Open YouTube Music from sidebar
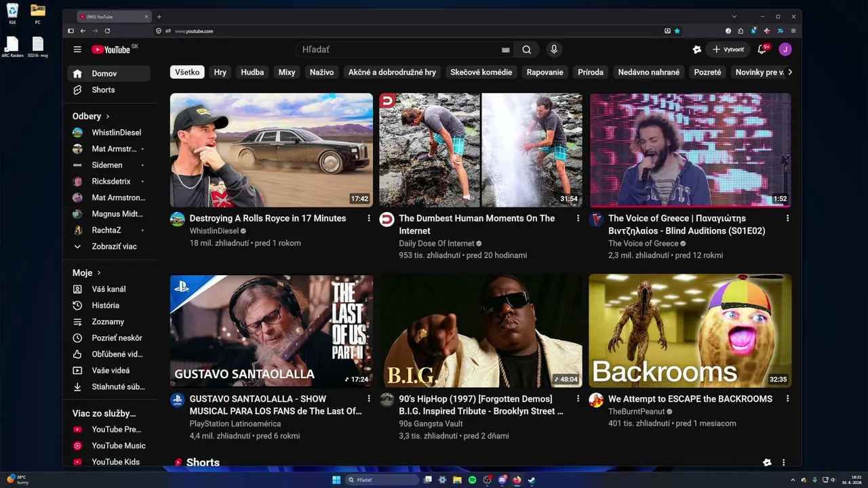868x488 pixels. click(108, 445)
